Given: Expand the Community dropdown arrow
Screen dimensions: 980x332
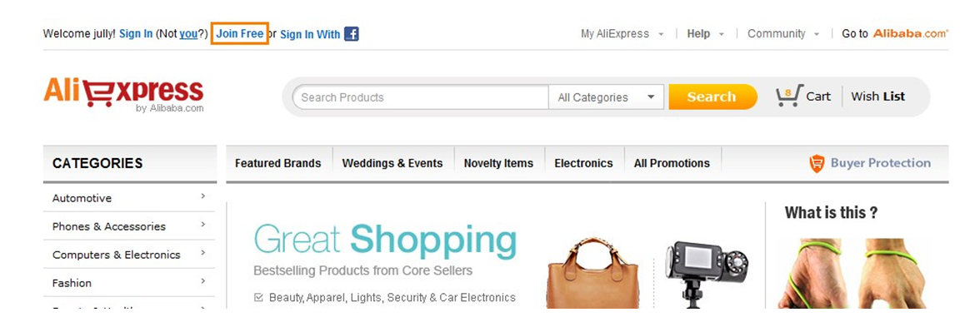Looking at the screenshot, I should click(x=817, y=34).
